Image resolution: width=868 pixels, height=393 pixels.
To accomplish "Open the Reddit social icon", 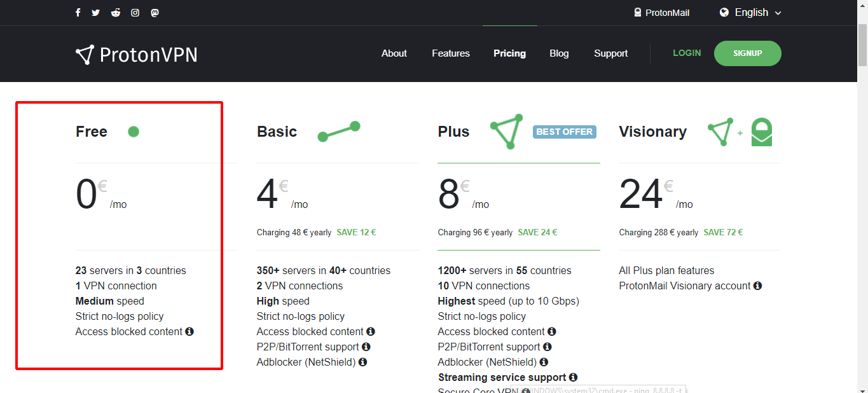I will coord(115,13).
